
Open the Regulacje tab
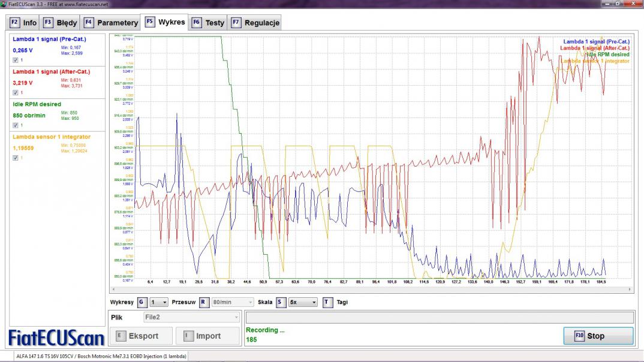pyautogui.click(x=255, y=23)
